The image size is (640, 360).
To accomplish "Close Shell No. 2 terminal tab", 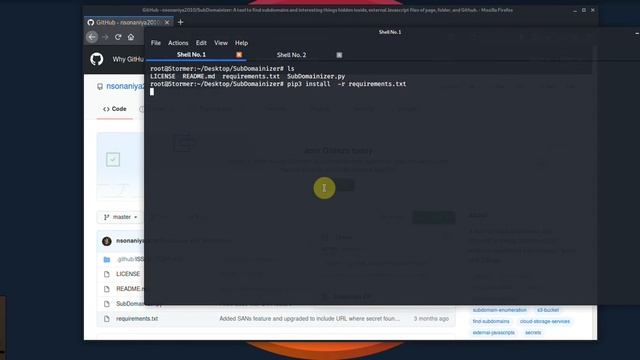I will pyautogui.click(x=339, y=55).
